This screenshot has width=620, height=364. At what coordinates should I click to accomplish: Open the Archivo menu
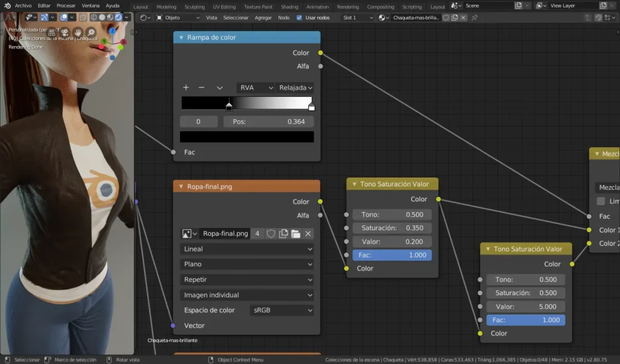pos(23,5)
